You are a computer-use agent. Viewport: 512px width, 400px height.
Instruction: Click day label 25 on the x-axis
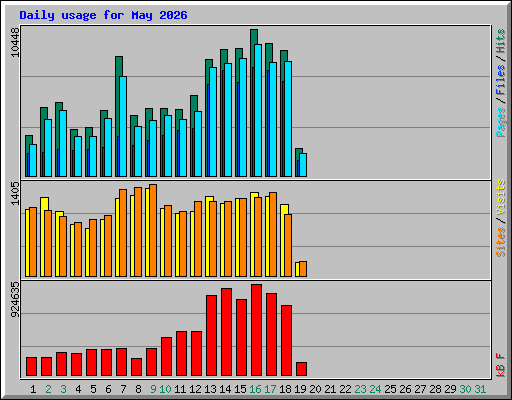(390, 389)
